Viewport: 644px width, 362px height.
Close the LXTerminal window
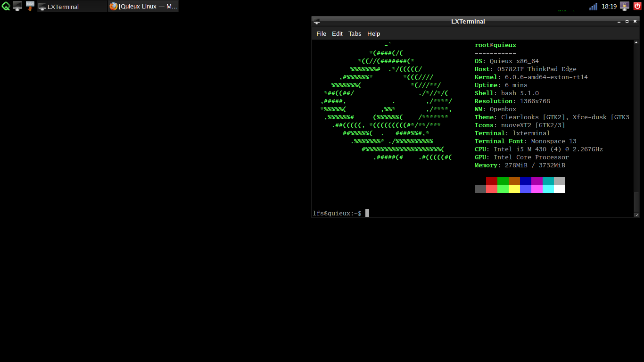[x=635, y=21]
